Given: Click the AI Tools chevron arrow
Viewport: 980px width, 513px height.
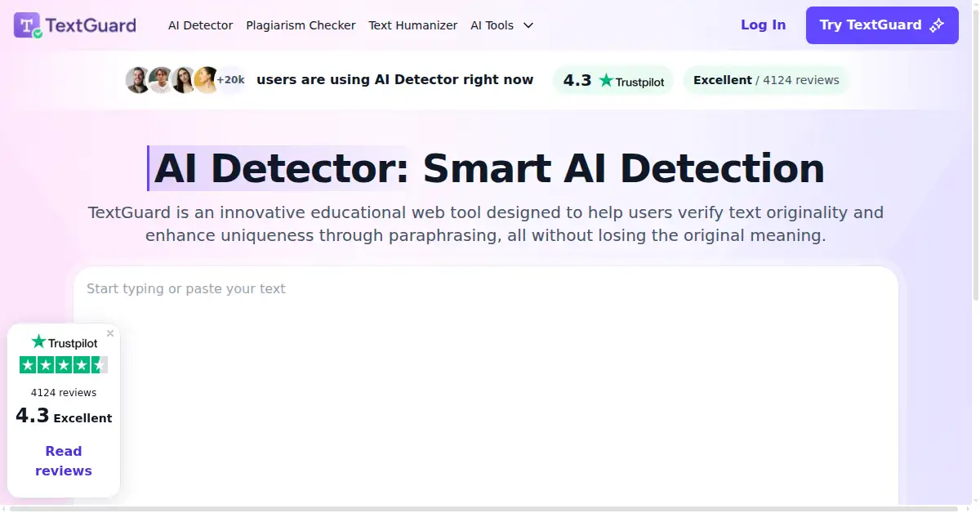Looking at the screenshot, I should tap(528, 25).
